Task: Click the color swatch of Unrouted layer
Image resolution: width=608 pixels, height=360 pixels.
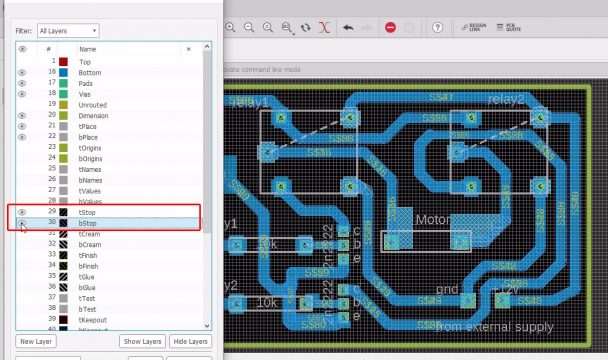Action: click(63, 105)
